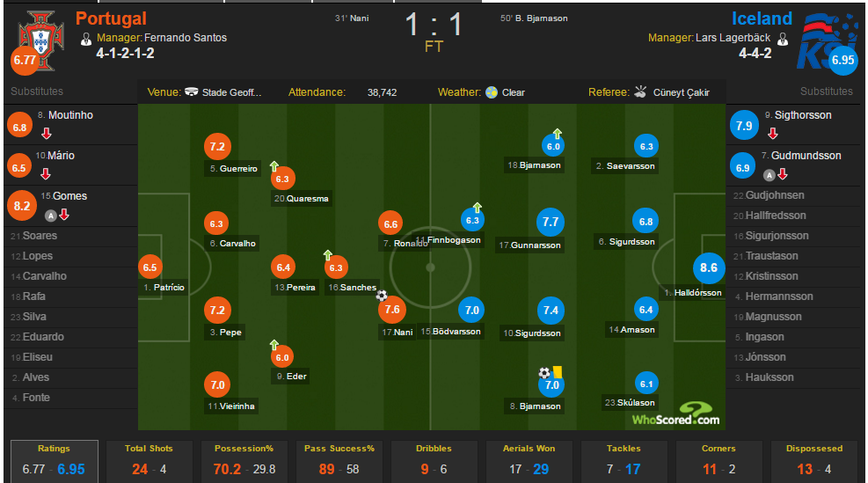
Task: Click the goal ball icon beside Nani
Action: (x=382, y=296)
